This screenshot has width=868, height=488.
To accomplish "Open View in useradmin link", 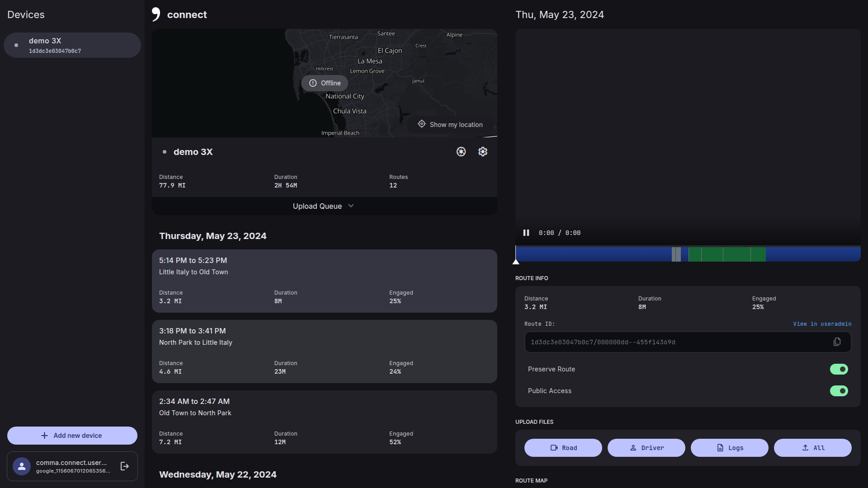I will pyautogui.click(x=822, y=324).
